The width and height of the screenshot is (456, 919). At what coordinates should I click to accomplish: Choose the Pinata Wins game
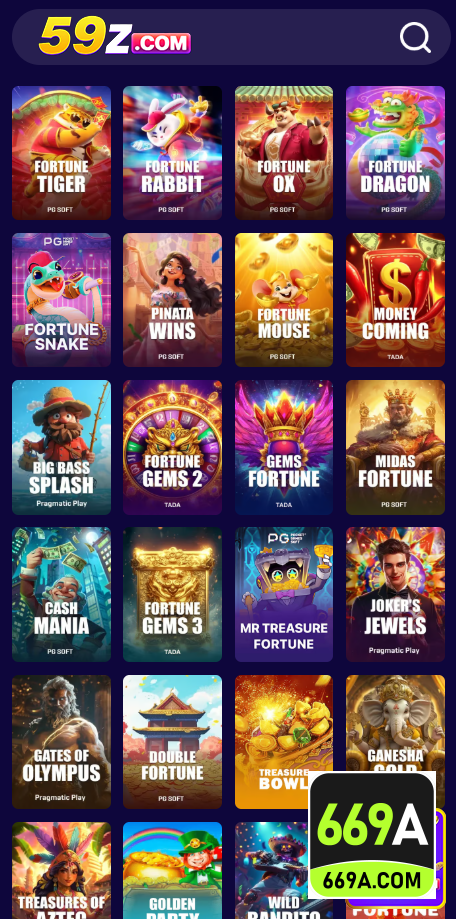tap(172, 300)
